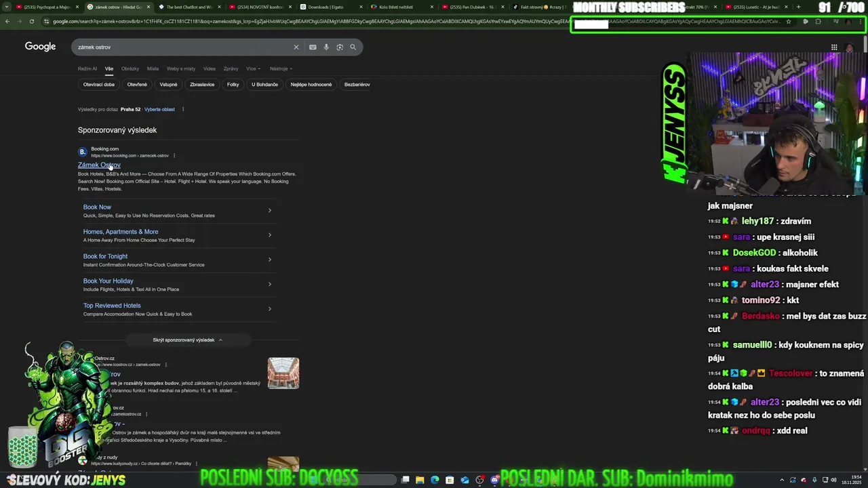Select the Otevírací doba filter chip
Viewport: 868px width, 488px height.
click(x=99, y=85)
